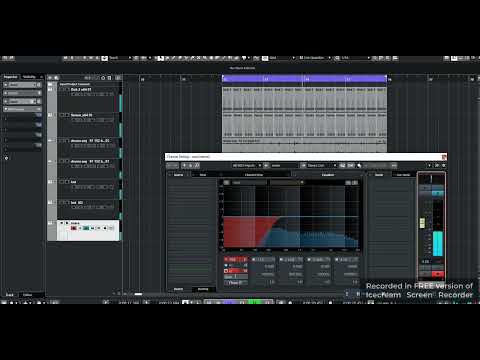Click the fader volume value field
The height and width of the screenshot is (360, 480).
tap(426, 262)
